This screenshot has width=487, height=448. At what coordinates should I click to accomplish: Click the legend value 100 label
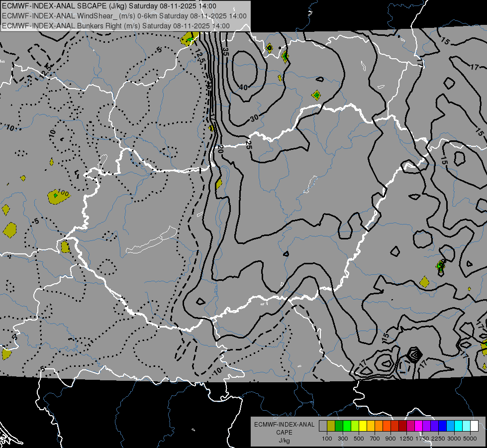[x=327, y=439]
